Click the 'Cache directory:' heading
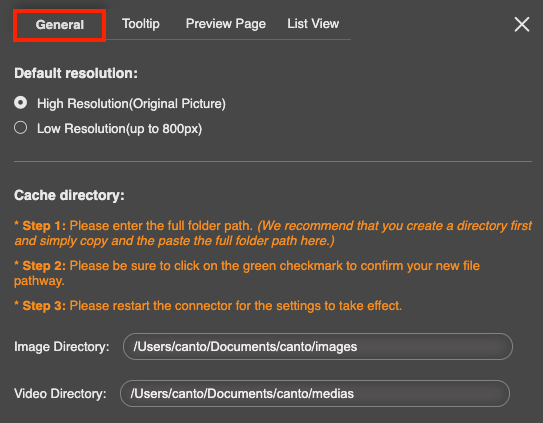The image size is (543, 423). click(69, 195)
